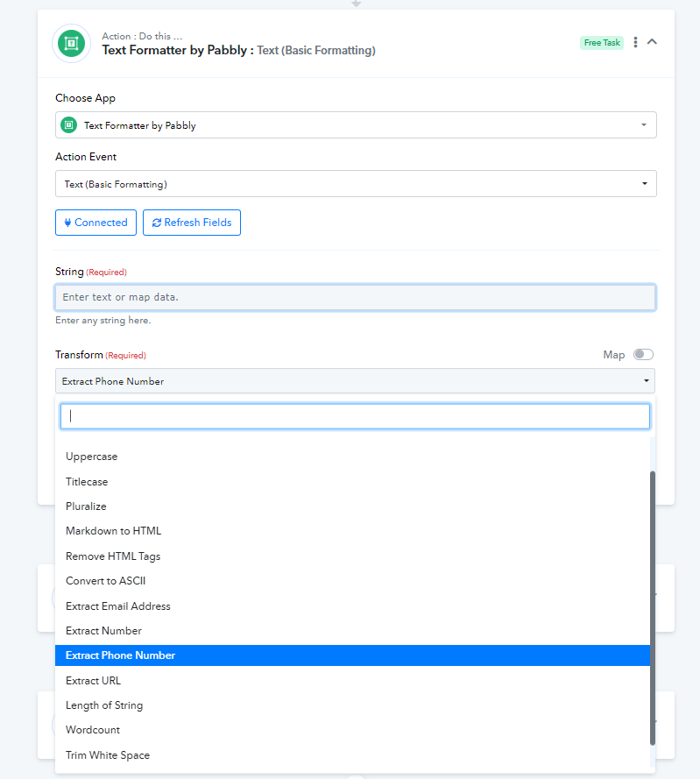Close the Transform dropdown showing Extract Phone Number
The height and width of the screenshot is (779, 700).
click(x=355, y=381)
